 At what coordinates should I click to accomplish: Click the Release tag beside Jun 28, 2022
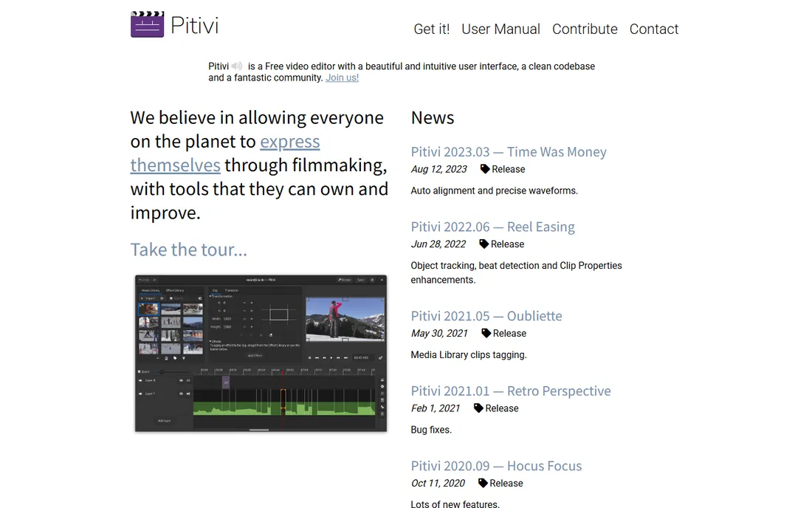point(507,244)
